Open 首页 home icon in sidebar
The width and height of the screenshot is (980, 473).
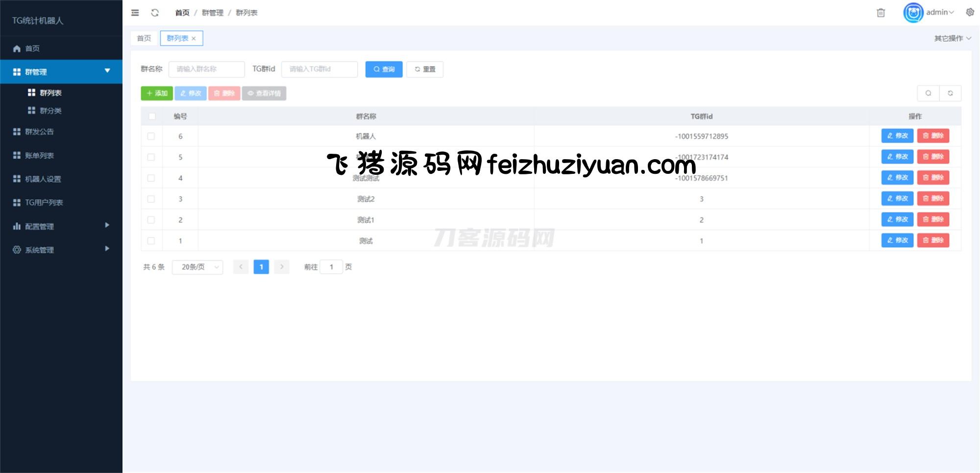tap(17, 48)
